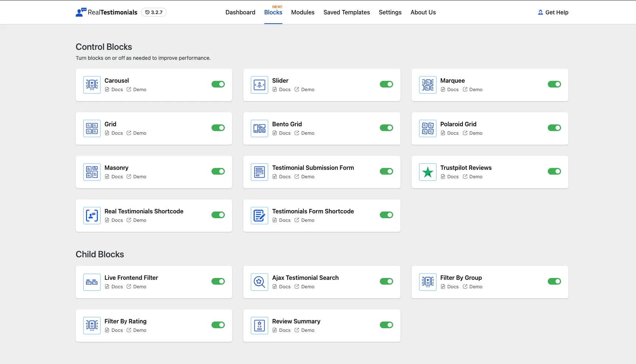This screenshot has width=636, height=364.
Task: Click the Real Testimonials Shortcode icon
Action: (x=92, y=216)
